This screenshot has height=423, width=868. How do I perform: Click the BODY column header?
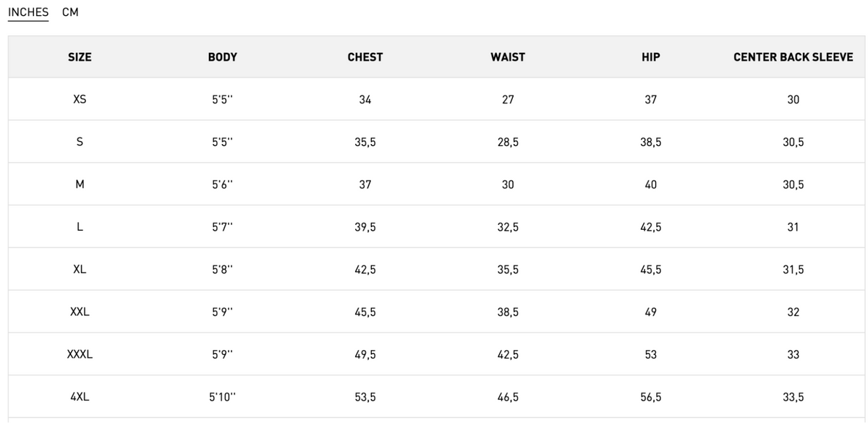coord(222,57)
